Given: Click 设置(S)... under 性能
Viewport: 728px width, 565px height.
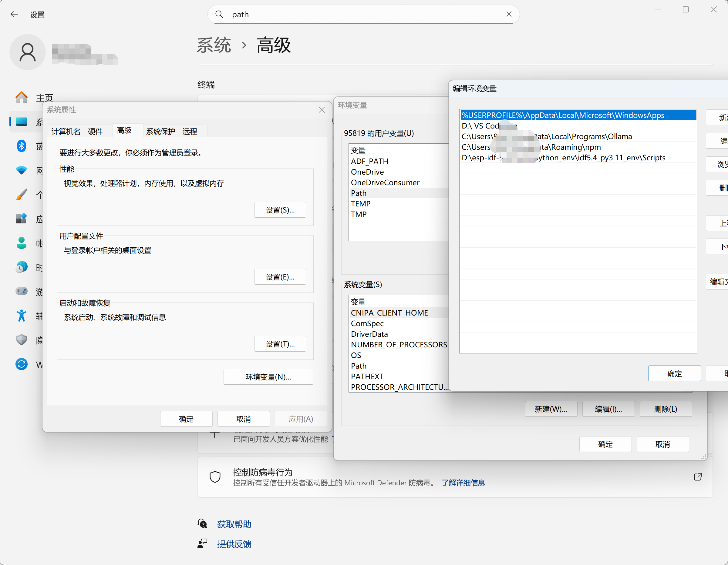Looking at the screenshot, I should click(280, 210).
